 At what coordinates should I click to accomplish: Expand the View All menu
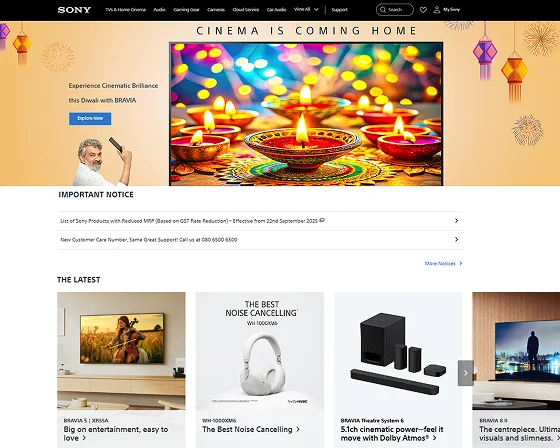click(306, 9)
